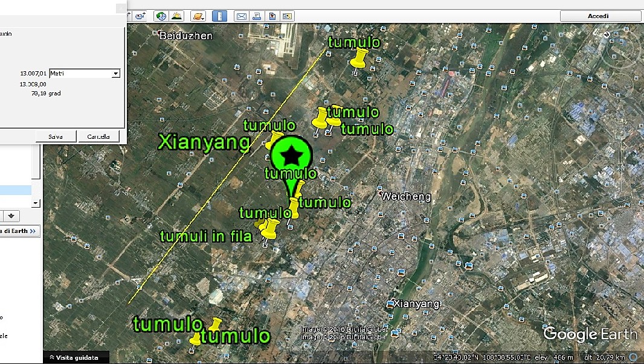This screenshot has height=364, width=644.
Task: Toggle the sunlight toolbar icon
Action: (176, 16)
